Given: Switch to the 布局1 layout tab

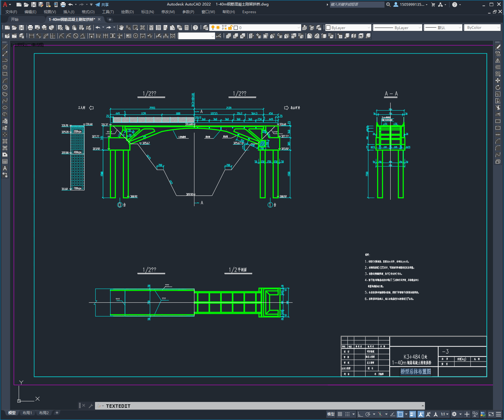Looking at the screenshot, I should click(x=27, y=413).
